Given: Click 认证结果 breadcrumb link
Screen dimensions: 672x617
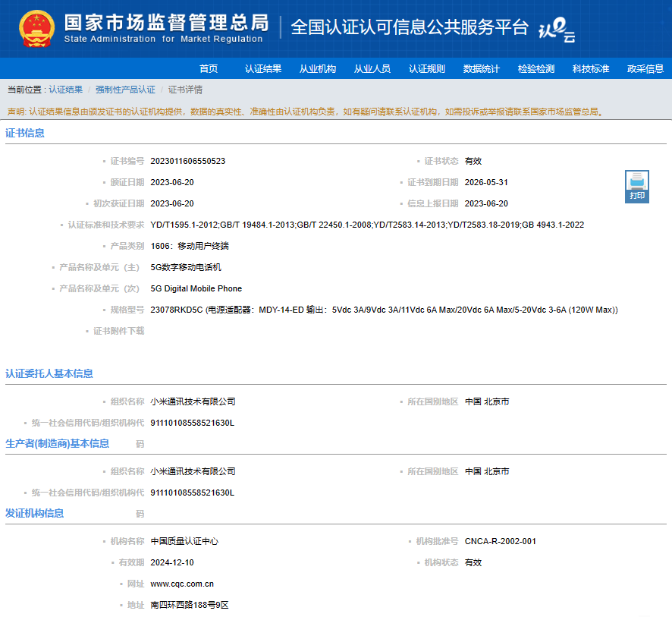Looking at the screenshot, I should (x=66, y=90).
